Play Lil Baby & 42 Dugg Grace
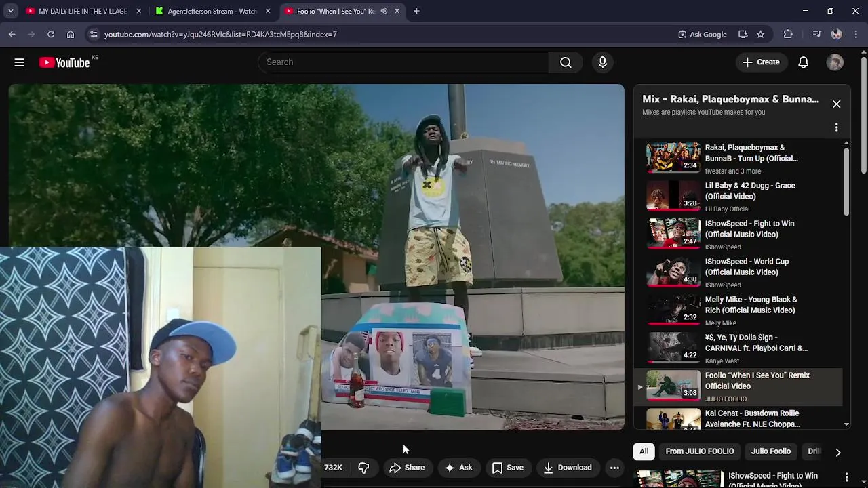This screenshot has width=868, height=488. coord(739,196)
